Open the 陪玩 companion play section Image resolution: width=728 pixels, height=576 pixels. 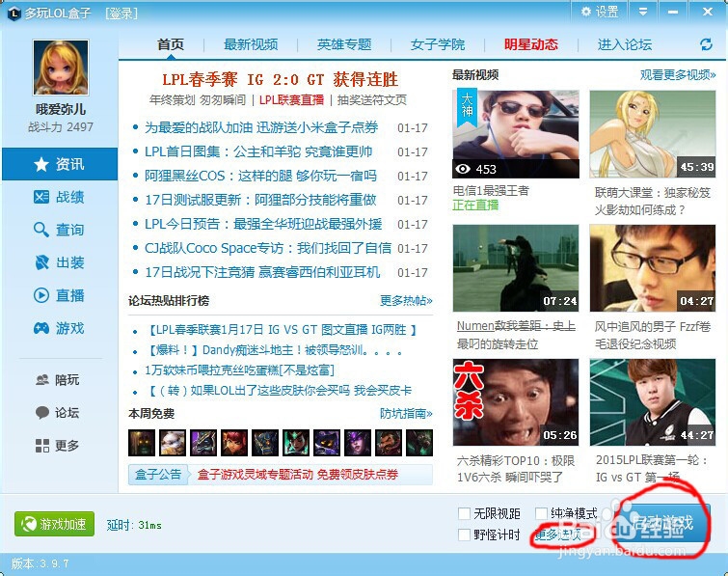pos(58,380)
